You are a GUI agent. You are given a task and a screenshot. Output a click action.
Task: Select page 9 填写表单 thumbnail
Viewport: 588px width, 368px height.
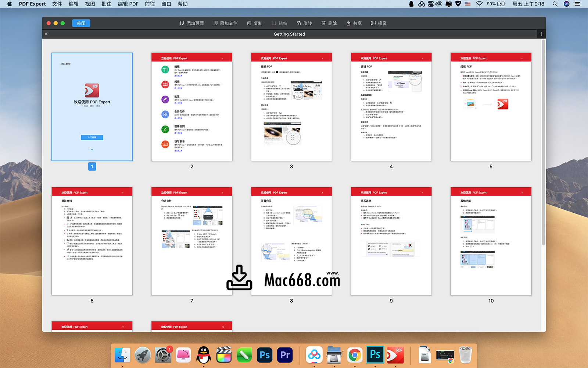point(391,241)
